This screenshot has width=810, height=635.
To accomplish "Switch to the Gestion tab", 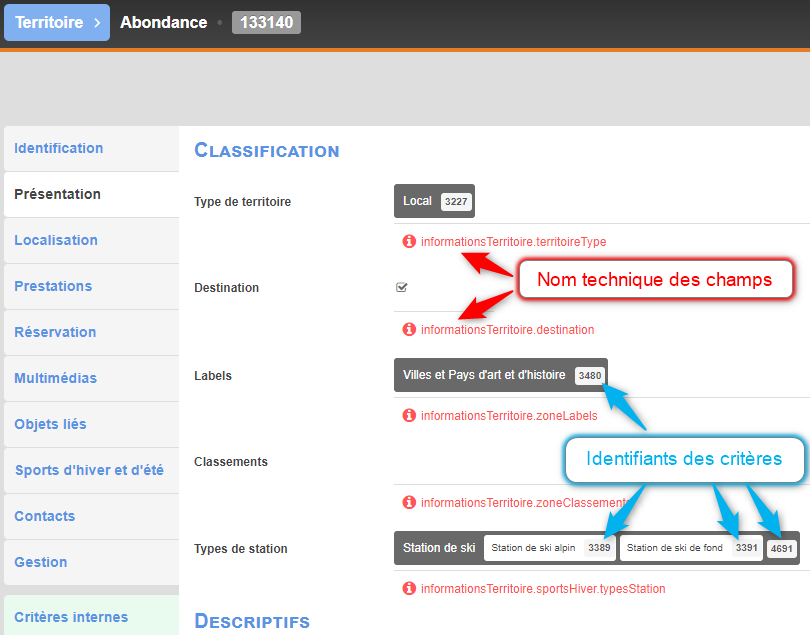I will (91, 562).
